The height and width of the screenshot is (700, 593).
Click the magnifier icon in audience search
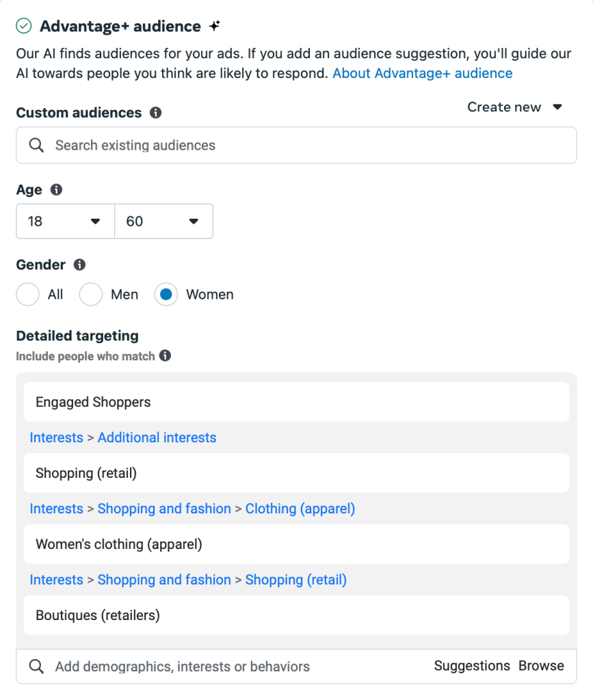[36, 145]
